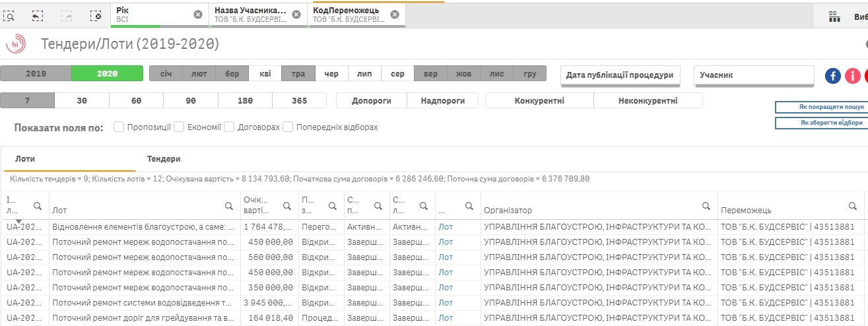
Task: Select last 7 days period
Action: [28, 101]
